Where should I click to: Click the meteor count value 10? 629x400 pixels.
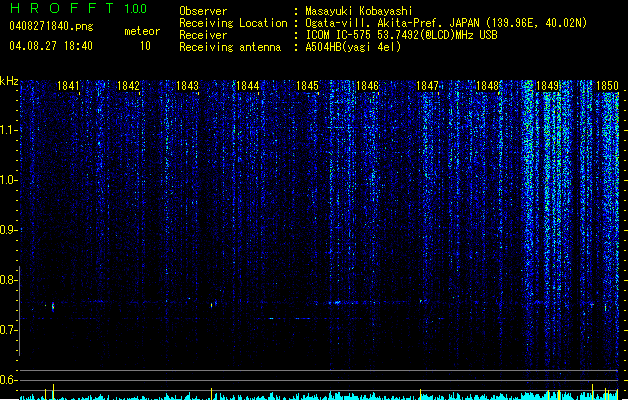[x=145, y=46]
